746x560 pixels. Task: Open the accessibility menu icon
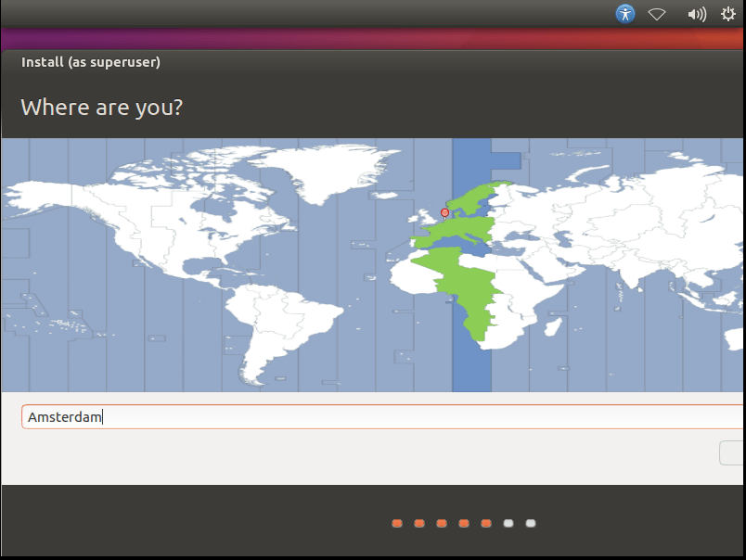[x=626, y=14]
